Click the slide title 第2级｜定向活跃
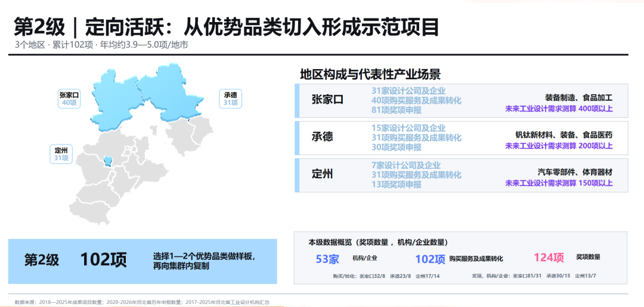 point(227,27)
